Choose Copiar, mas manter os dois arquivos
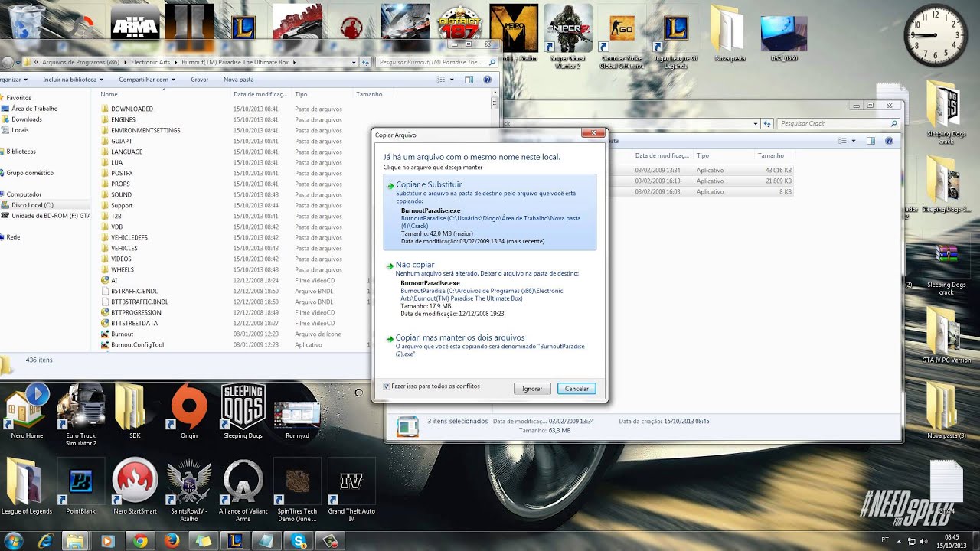980x551 pixels. point(490,346)
